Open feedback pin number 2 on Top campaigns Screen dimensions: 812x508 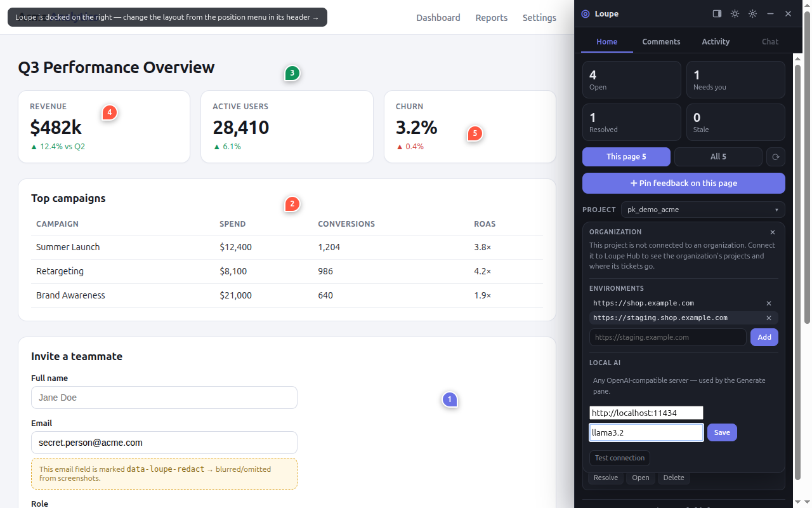(x=292, y=204)
